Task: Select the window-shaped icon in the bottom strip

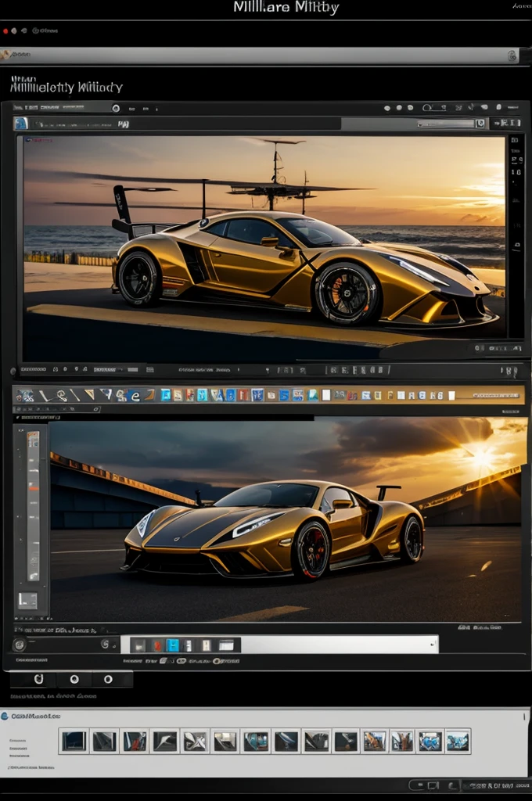Action: point(226,645)
